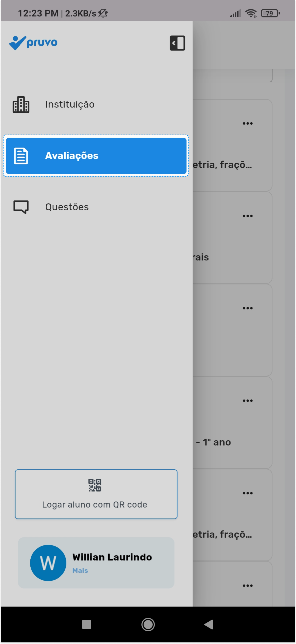Select the Avaliações menu item

[x=96, y=156]
